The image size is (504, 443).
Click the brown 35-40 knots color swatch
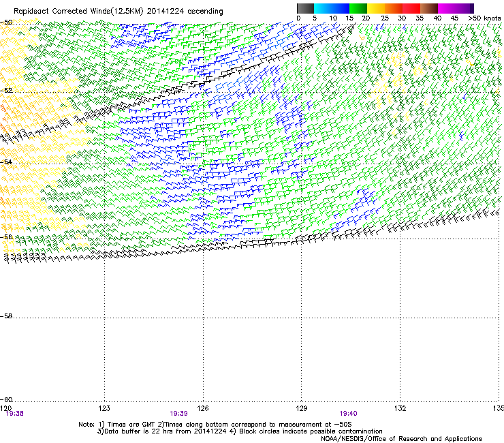point(429,8)
